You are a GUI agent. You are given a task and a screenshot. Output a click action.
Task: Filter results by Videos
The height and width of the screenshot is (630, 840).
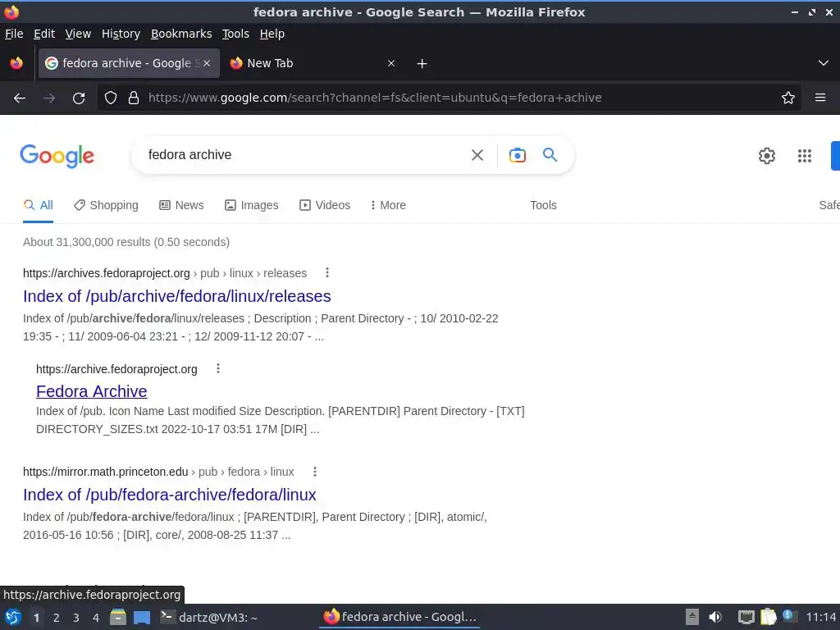[325, 205]
